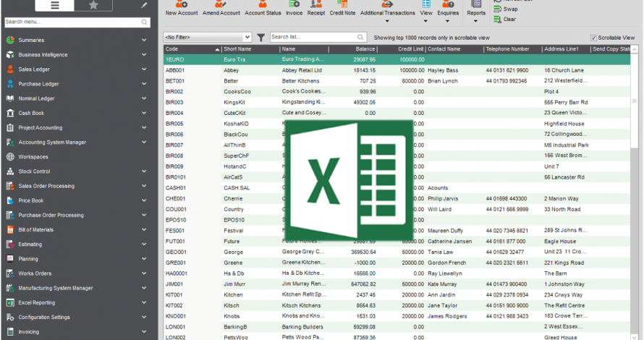The height and width of the screenshot is (340, 644).
Task: Click the Excel Reporting icon
Action: pos(10,302)
